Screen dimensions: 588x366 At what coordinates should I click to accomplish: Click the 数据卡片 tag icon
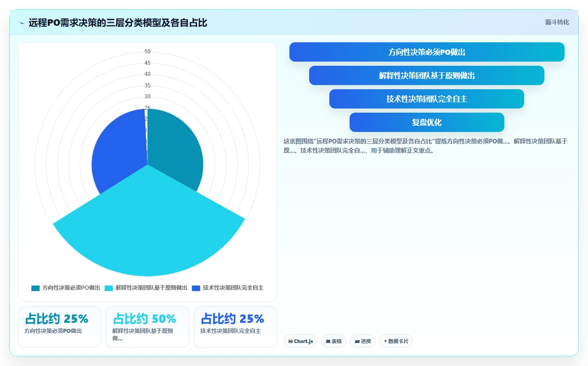click(385, 341)
